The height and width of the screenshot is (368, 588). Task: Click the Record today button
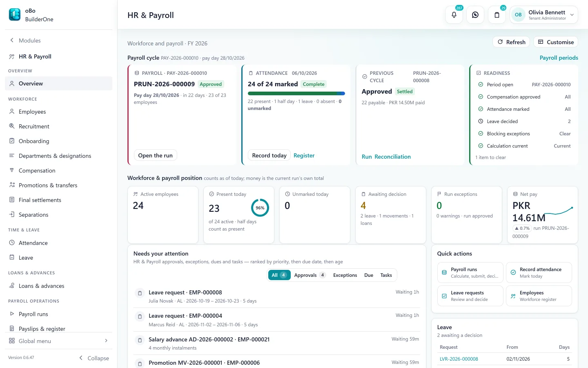point(269,155)
